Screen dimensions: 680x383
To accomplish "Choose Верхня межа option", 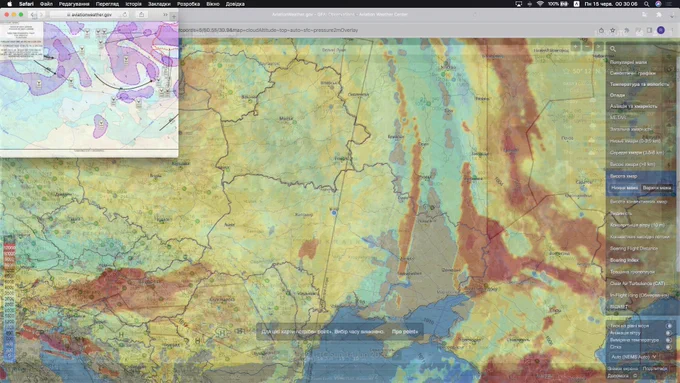I will (657, 188).
